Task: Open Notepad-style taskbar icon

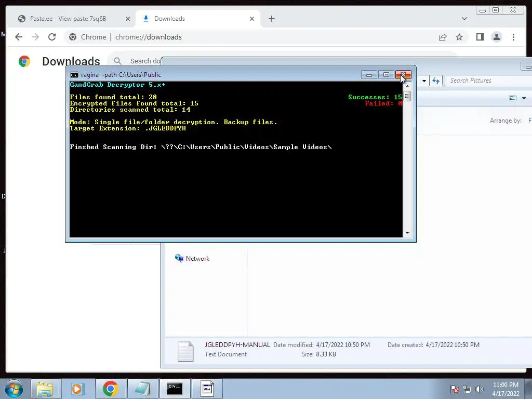Action: pos(142,389)
